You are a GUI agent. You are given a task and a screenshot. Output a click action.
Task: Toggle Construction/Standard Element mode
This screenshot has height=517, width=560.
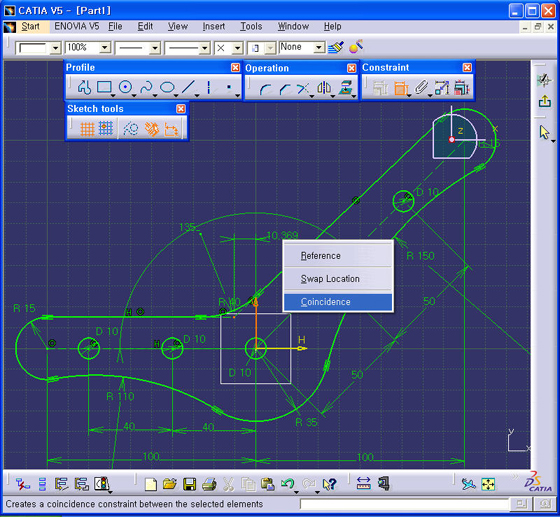(131, 129)
